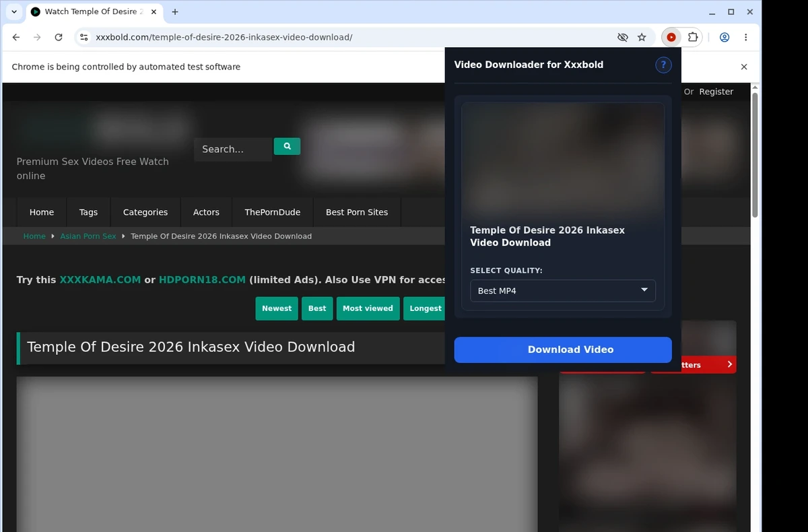
Task: Dismiss the automated test software infobar
Action: tap(744, 67)
